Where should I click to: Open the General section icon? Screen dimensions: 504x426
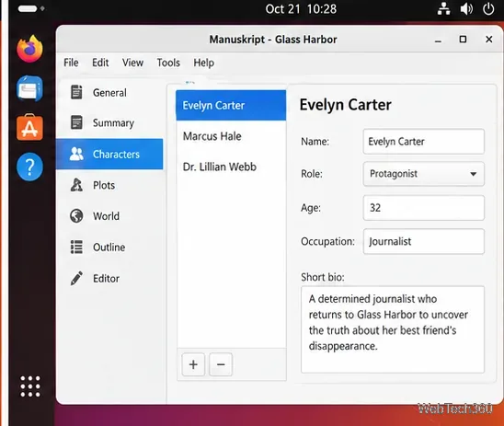tap(76, 92)
